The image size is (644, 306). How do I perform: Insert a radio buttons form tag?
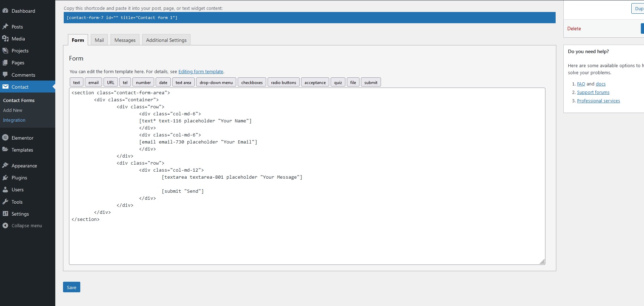pos(283,82)
